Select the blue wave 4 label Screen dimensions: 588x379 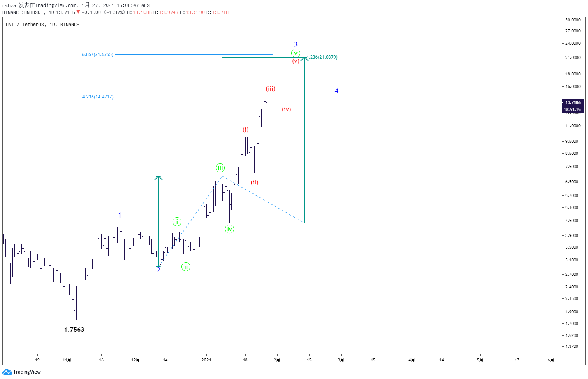[337, 91]
